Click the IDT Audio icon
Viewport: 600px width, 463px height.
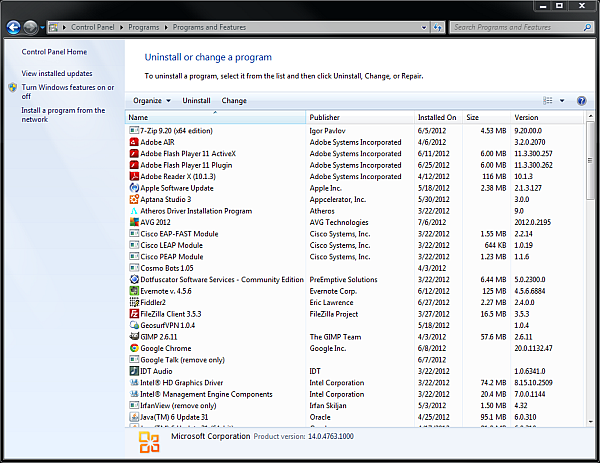(134, 371)
